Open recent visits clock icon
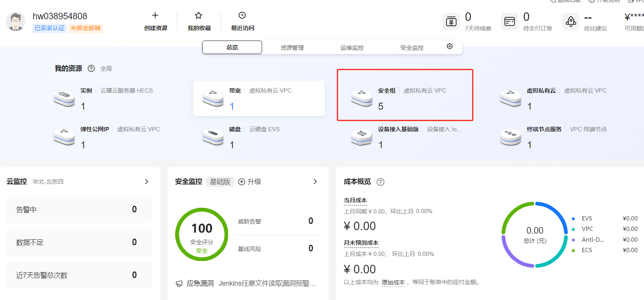 (x=242, y=15)
